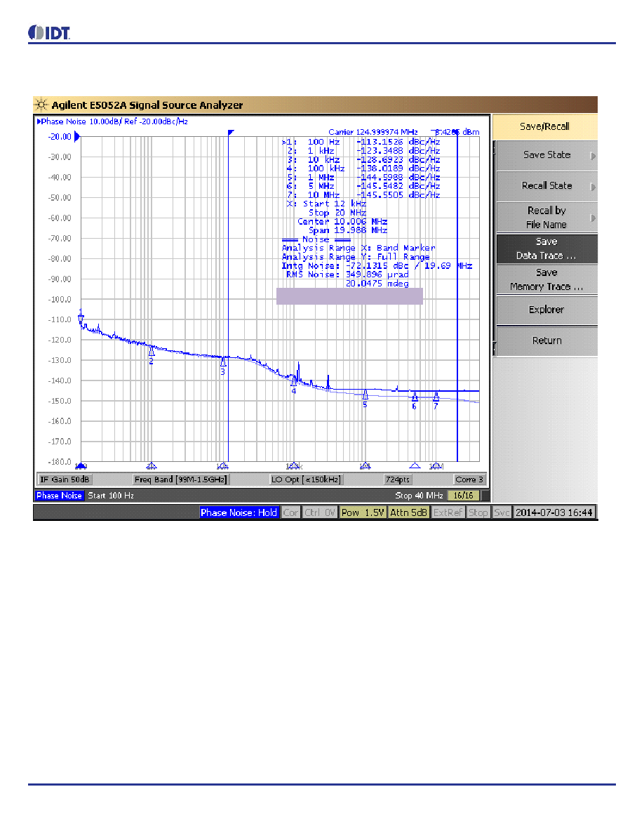Click the Attn 5dB status indicator
Image resolution: width=644 pixels, height=834 pixels.
pos(408,512)
